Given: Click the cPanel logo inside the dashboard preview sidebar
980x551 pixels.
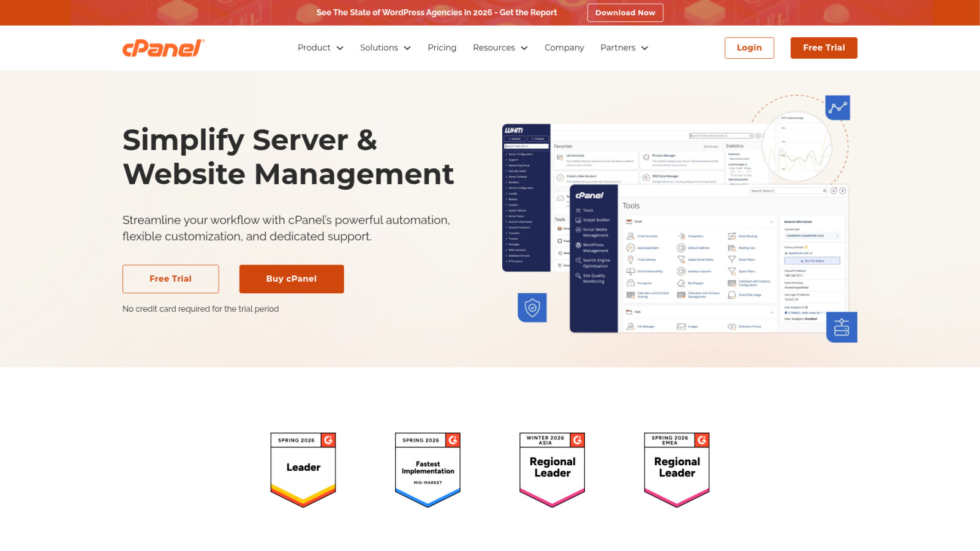Looking at the screenshot, I should click(589, 195).
